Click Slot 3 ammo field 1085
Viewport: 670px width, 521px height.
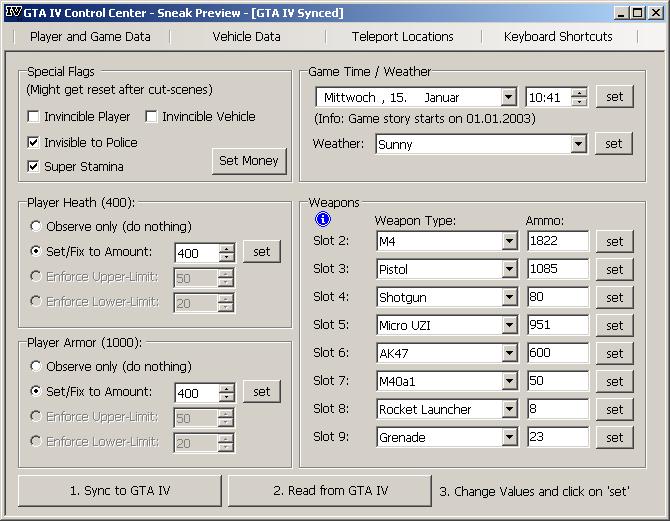[x=558, y=269]
